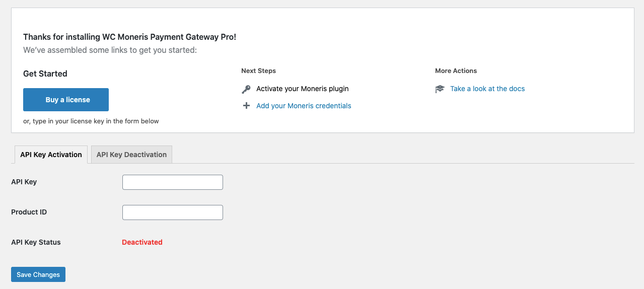Click the Activate your Moneris plugin text

pos(303,89)
